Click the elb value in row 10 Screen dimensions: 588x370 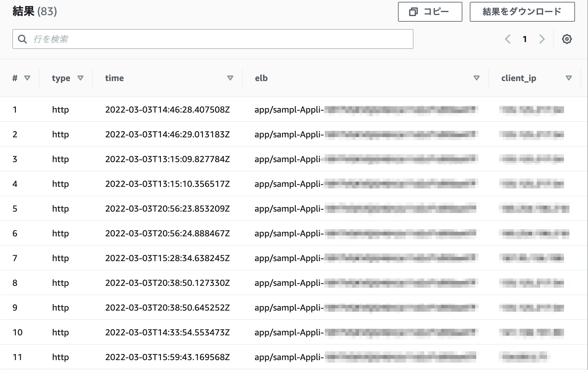tap(366, 332)
